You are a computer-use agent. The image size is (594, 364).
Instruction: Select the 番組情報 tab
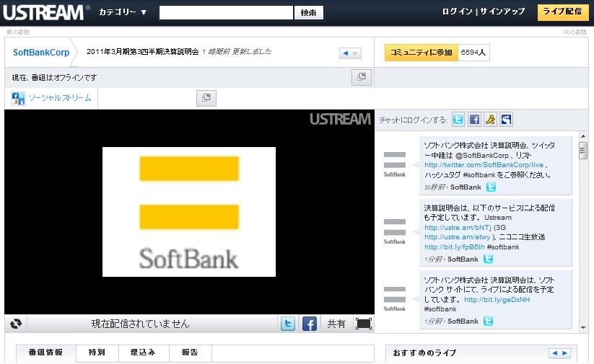[46, 352]
